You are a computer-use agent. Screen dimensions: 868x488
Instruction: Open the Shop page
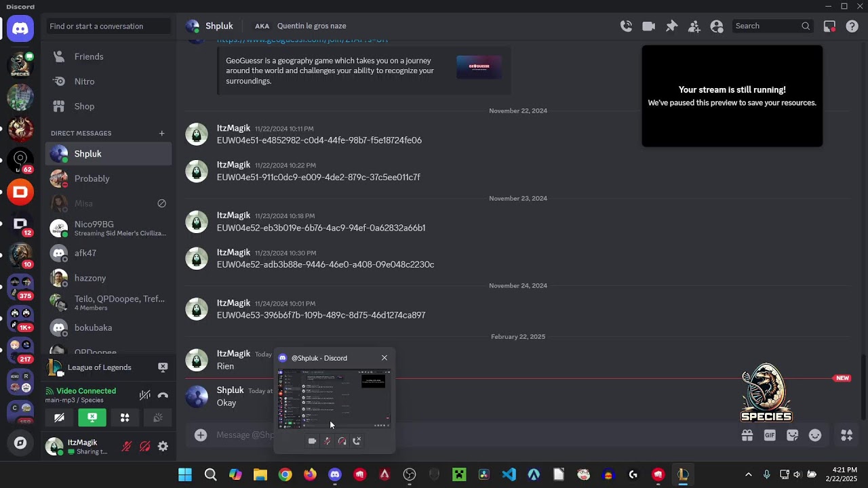108,106
